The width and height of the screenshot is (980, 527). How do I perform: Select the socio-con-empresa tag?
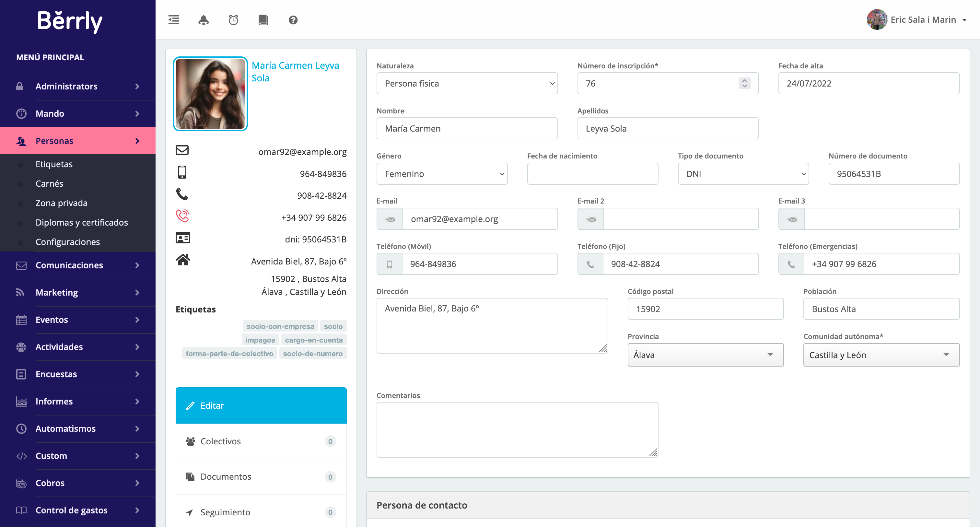point(280,326)
